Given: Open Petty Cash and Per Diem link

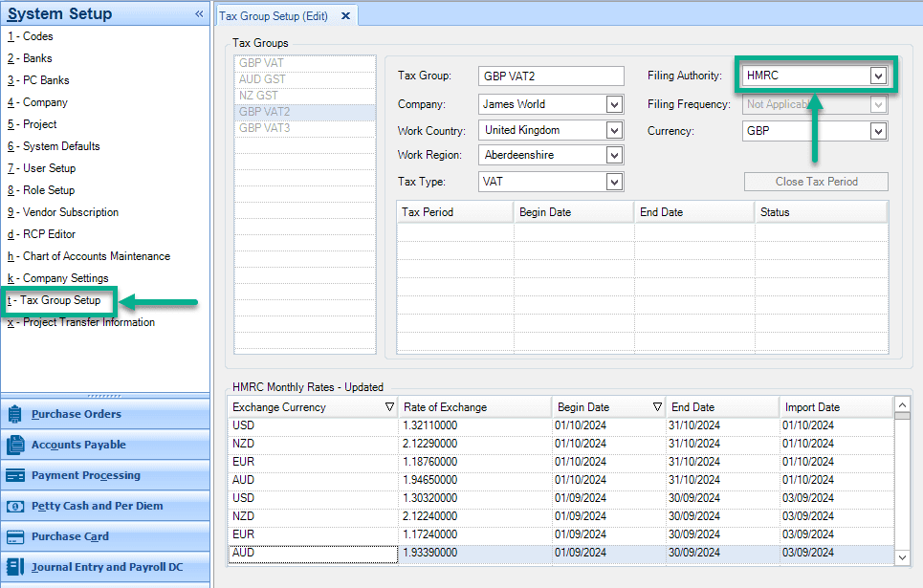Looking at the screenshot, I should (x=98, y=506).
